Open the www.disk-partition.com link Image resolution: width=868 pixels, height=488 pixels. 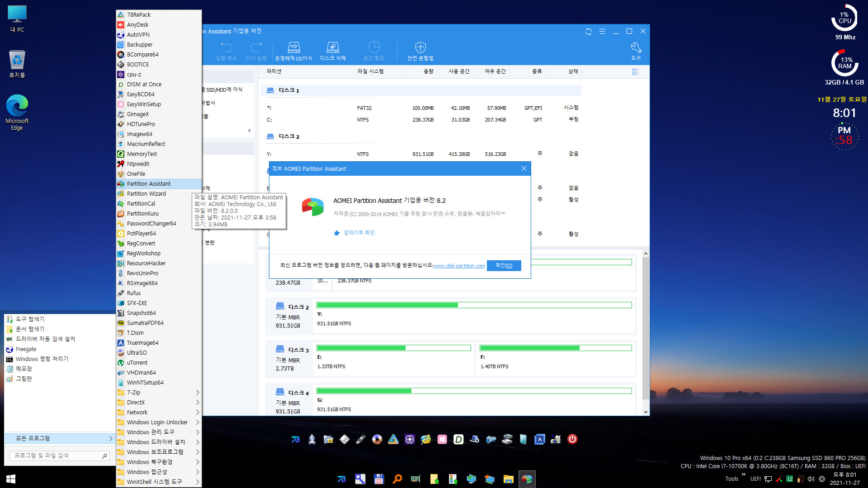click(x=459, y=266)
